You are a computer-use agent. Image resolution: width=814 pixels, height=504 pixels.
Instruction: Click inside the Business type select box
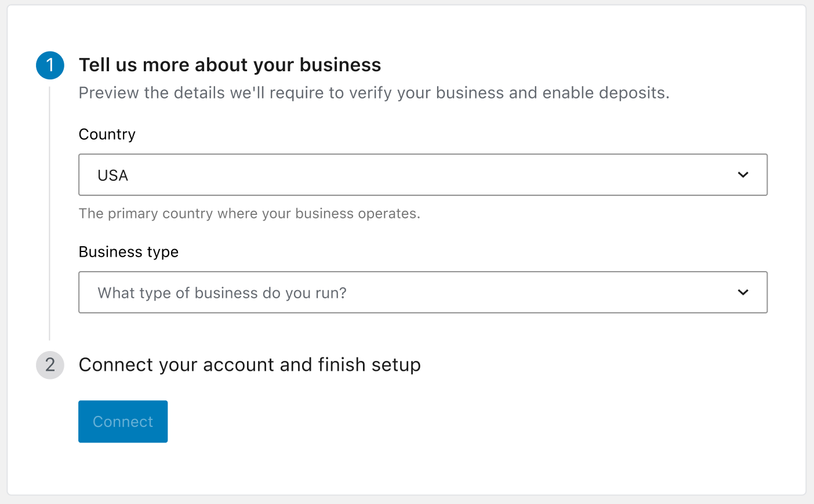[x=348, y=293]
